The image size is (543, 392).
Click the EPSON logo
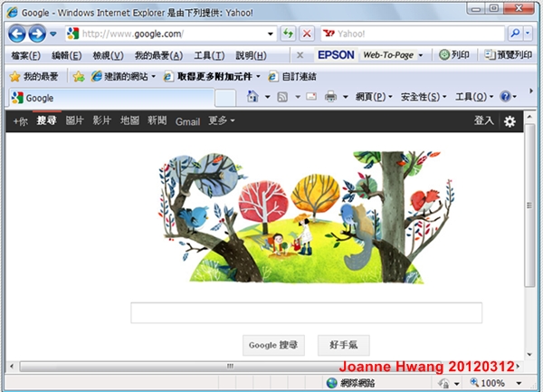(336, 54)
